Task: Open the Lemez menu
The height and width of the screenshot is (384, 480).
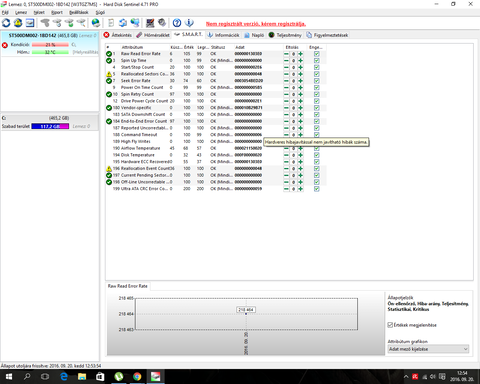Action: (21, 12)
